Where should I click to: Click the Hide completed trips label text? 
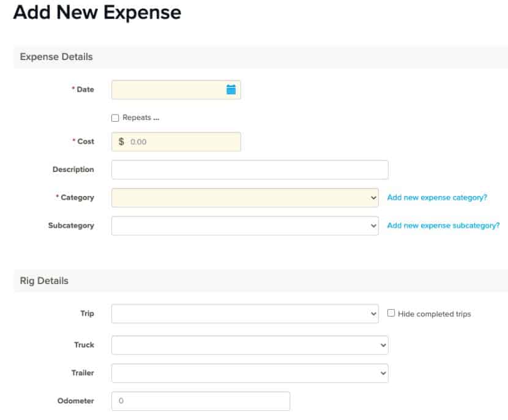click(433, 313)
